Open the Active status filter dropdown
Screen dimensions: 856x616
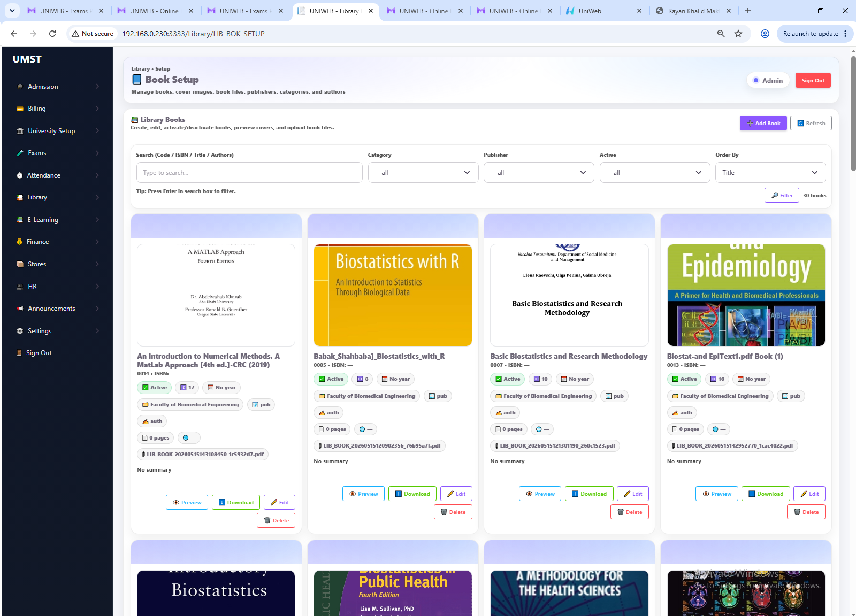655,173
